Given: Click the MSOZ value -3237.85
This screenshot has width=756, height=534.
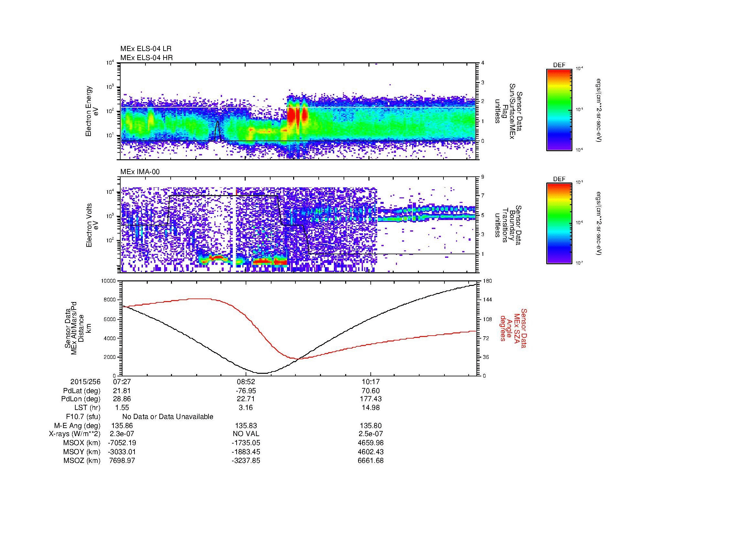Looking at the screenshot, I should coord(246,461).
